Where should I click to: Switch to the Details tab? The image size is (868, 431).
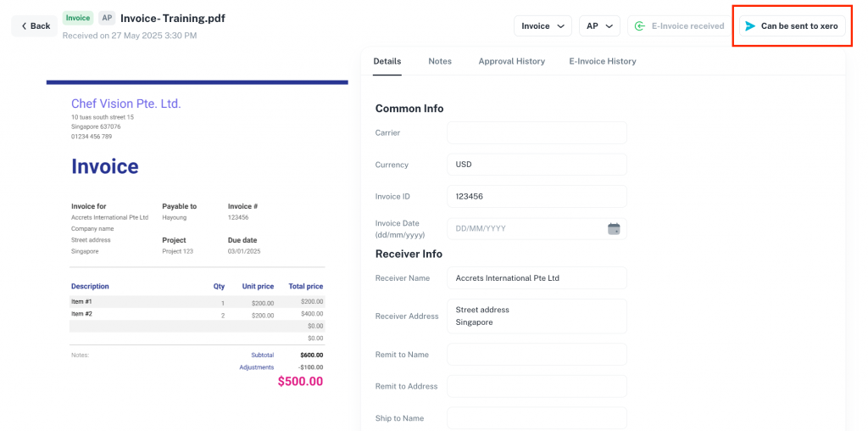pos(387,61)
